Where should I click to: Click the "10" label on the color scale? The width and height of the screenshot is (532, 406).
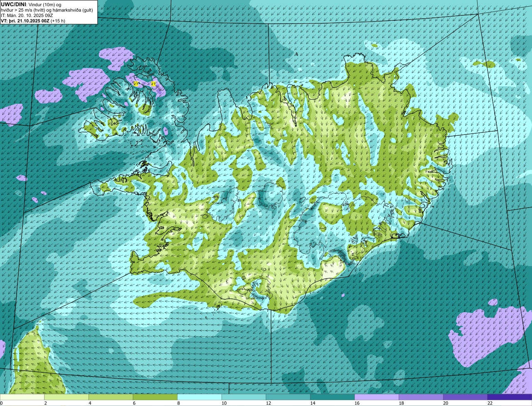pos(224,403)
